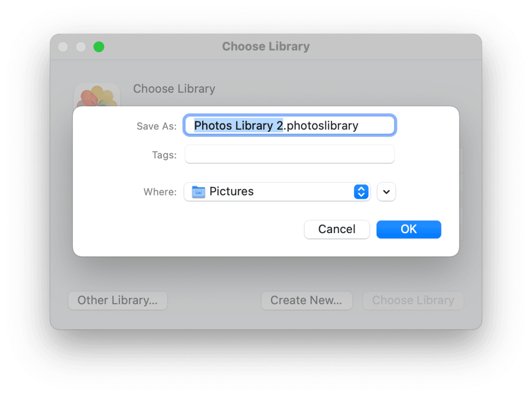The height and width of the screenshot is (396, 532).
Task: Click into the empty Tags field
Action: [x=290, y=155]
